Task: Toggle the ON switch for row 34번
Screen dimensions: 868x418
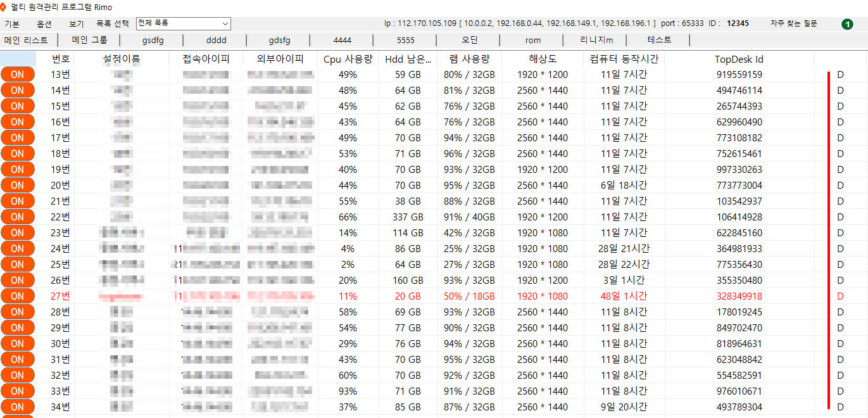Action: tap(18, 407)
